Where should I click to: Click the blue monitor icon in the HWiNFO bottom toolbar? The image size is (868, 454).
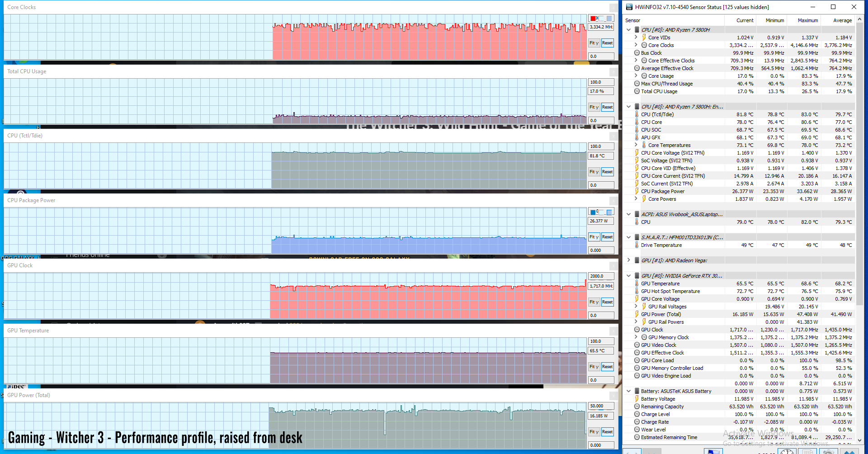point(713,451)
